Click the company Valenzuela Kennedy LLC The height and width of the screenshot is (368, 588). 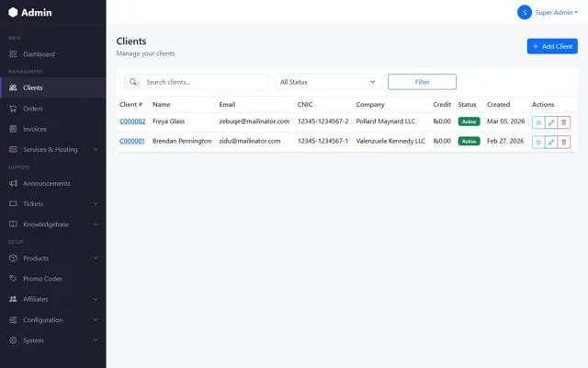(x=390, y=141)
